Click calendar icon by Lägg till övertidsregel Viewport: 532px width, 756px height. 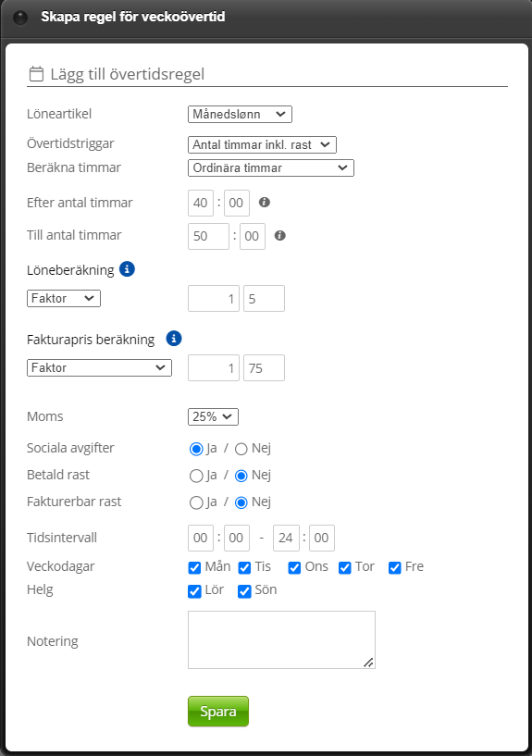(36, 74)
